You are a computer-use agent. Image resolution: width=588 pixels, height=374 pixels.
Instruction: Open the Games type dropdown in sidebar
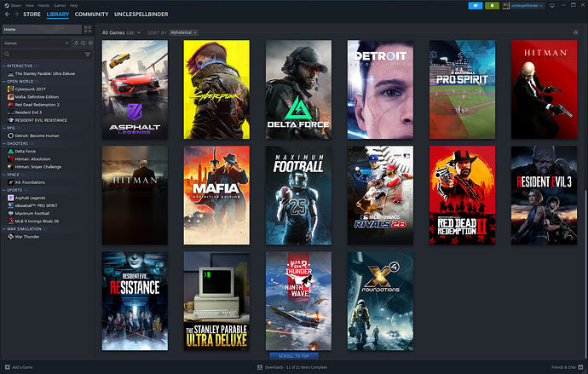point(36,43)
